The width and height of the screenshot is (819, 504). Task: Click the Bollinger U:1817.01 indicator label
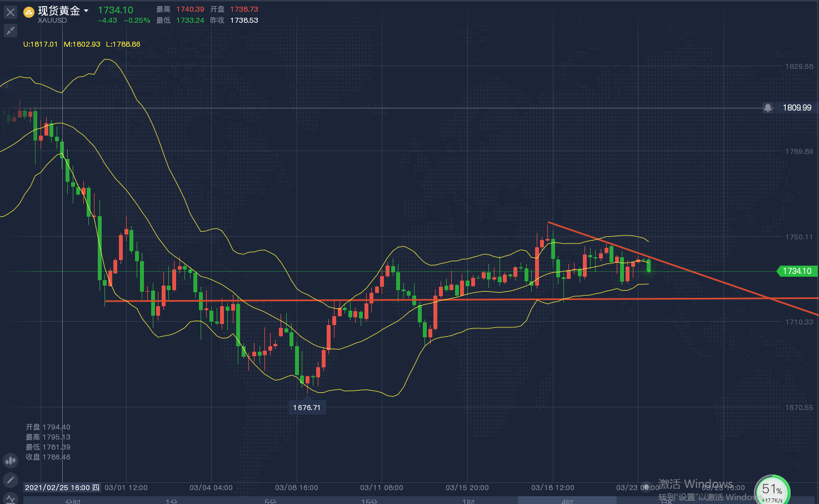[x=41, y=44]
